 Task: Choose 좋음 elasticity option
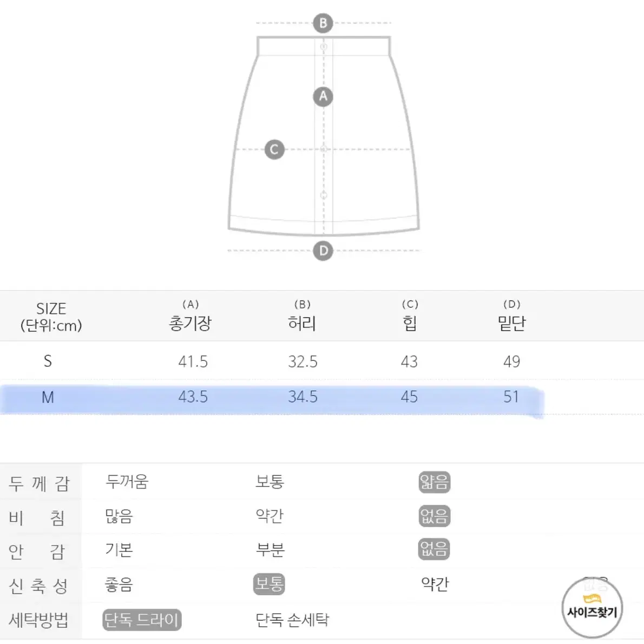click(119, 584)
